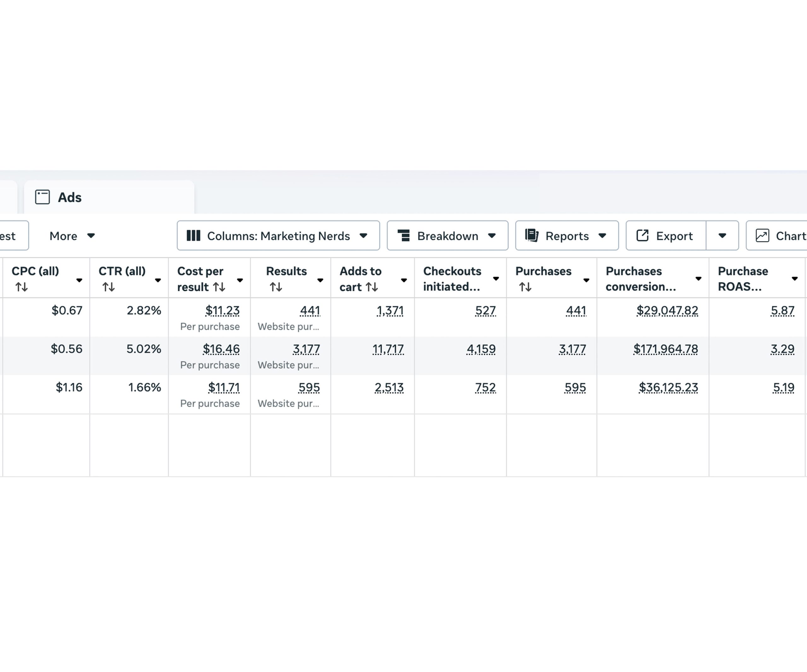Click the Ads tab icon

pyautogui.click(x=42, y=197)
